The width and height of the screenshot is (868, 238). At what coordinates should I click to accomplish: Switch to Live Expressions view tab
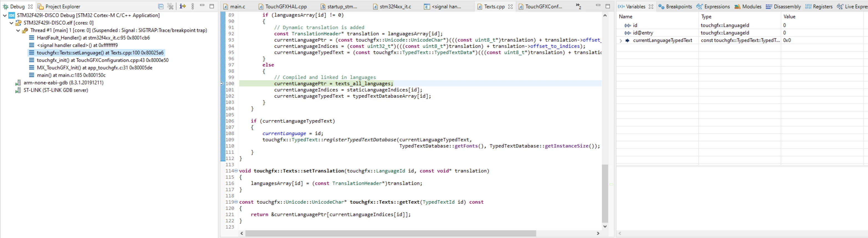pos(852,6)
